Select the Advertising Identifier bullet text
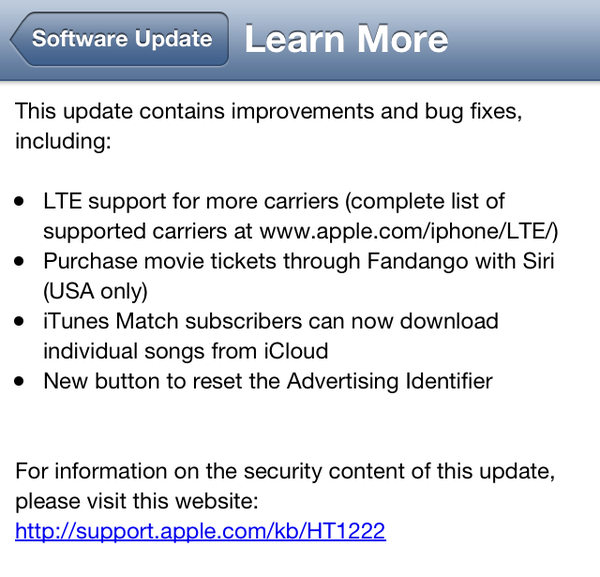The height and width of the screenshot is (577, 600). coord(268,381)
